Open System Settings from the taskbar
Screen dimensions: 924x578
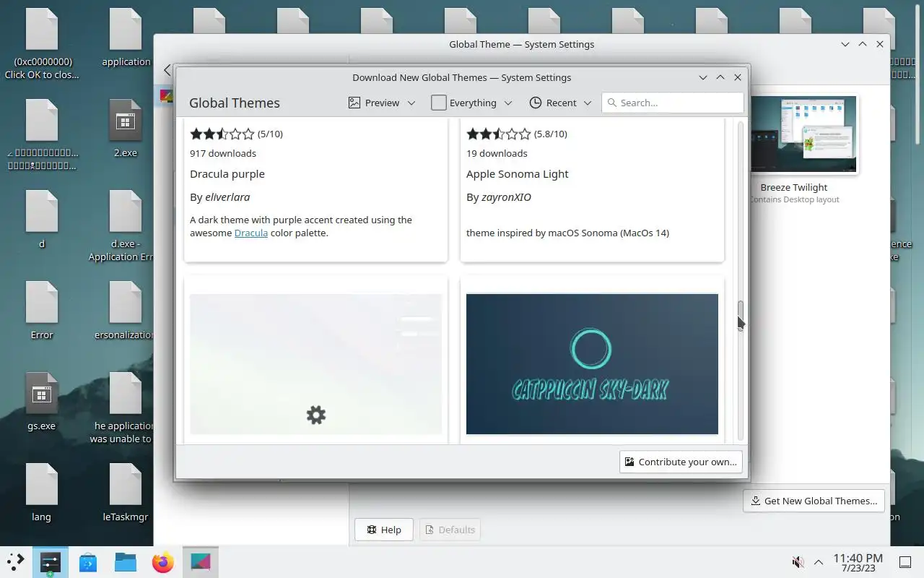coord(51,561)
